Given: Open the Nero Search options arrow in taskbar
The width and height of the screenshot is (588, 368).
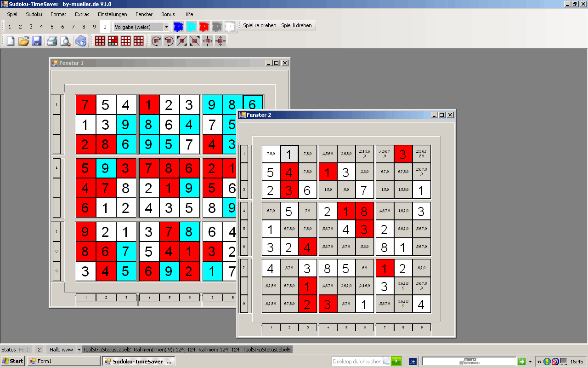Looking at the screenshot, I should pos(530,362).
